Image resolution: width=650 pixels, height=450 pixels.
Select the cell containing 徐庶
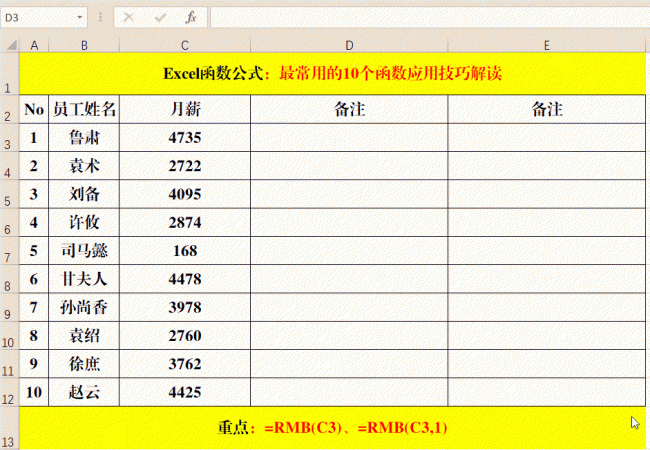coord(84,364)
